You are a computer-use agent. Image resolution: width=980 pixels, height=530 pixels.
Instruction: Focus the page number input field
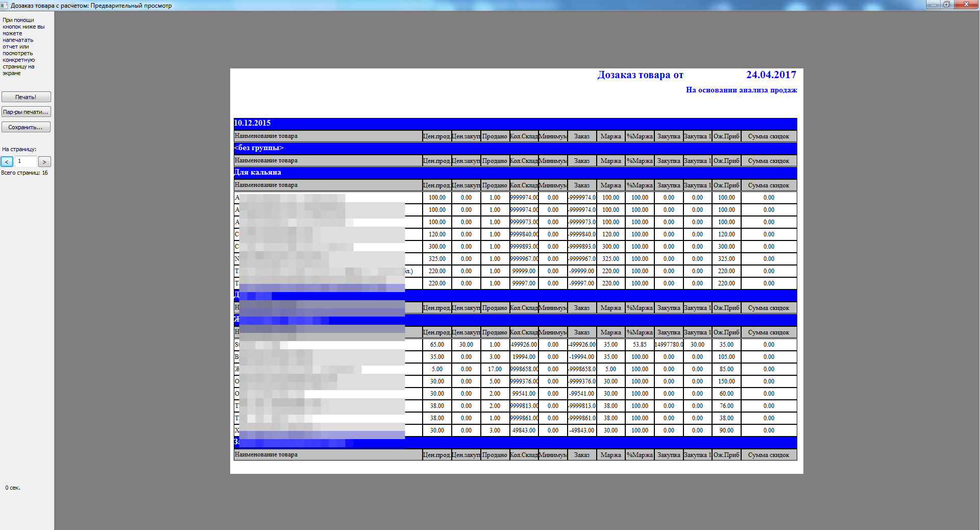[x=26, y=161]
